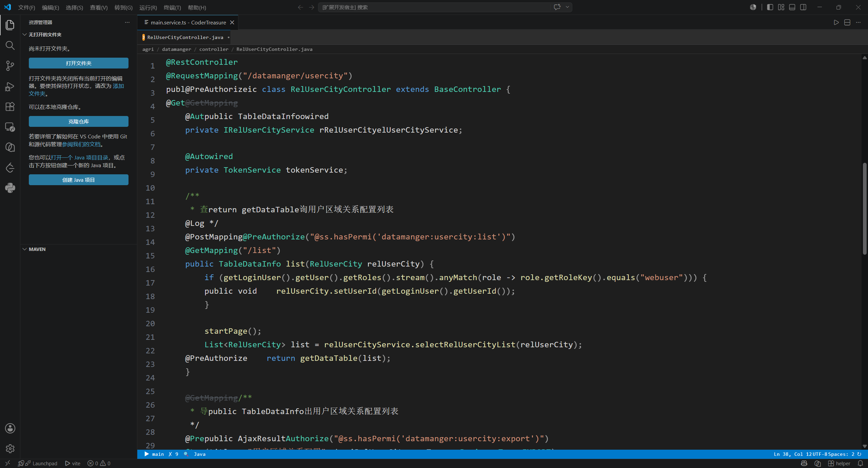Screen dimensions: 868x468
Task: Click 'Spaces: 2' in status bar
Action: coord(841,454)
